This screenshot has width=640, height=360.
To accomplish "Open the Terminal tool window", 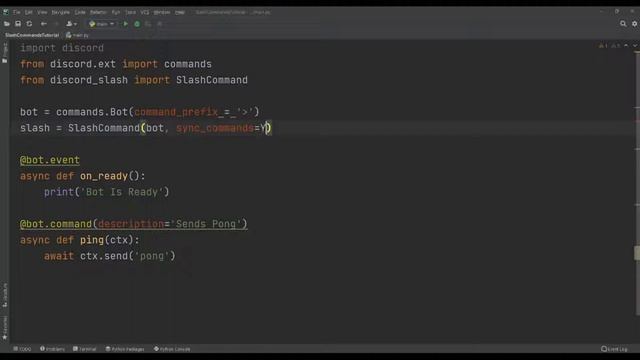I will tap(84, 349).
